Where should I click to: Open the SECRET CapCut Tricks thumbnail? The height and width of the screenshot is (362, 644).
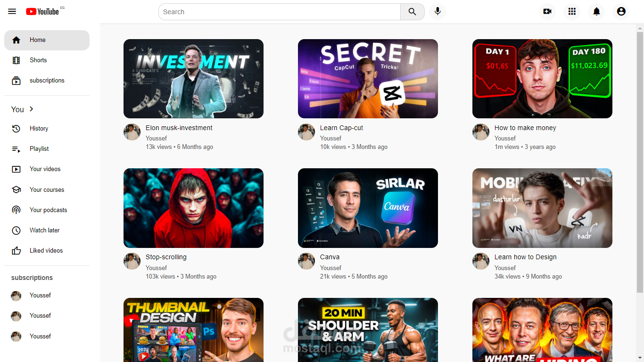click(x=368, y=79)
